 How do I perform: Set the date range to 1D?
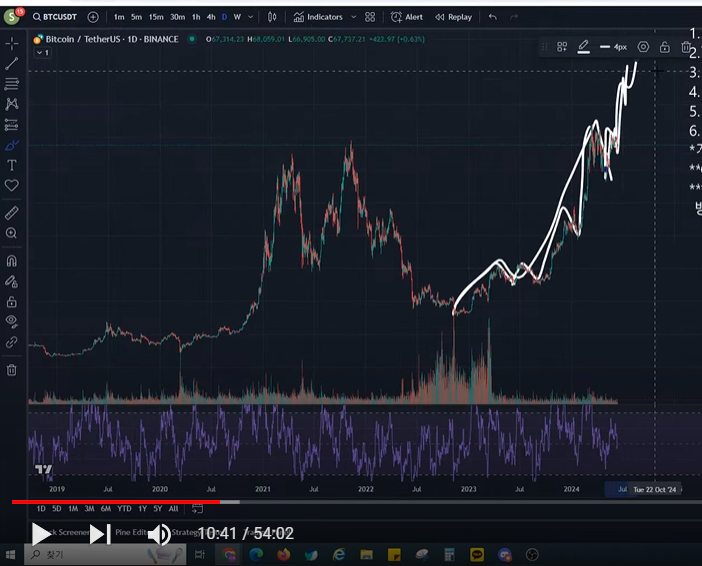click(x=41, y=508)
